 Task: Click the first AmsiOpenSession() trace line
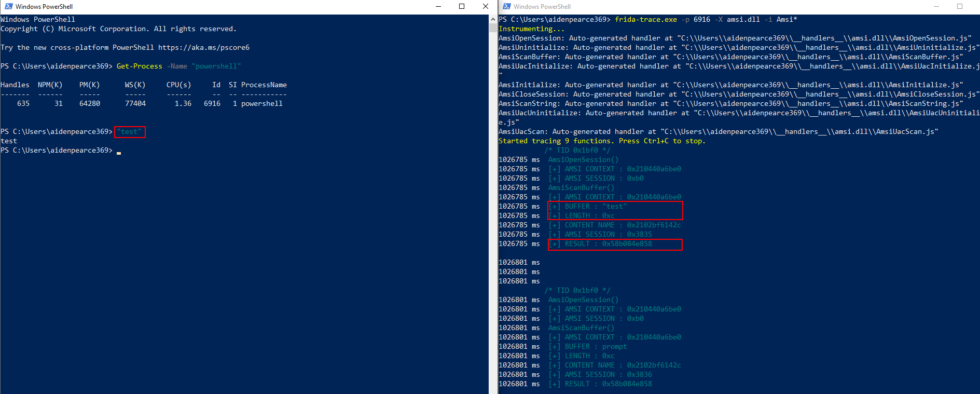point(584,159)
